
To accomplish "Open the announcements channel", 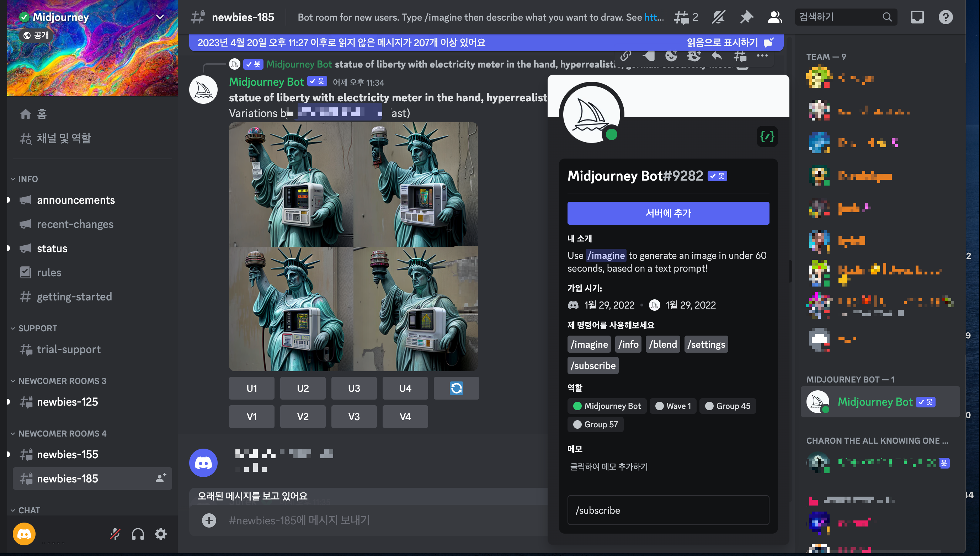I will (x=76, y=200).
